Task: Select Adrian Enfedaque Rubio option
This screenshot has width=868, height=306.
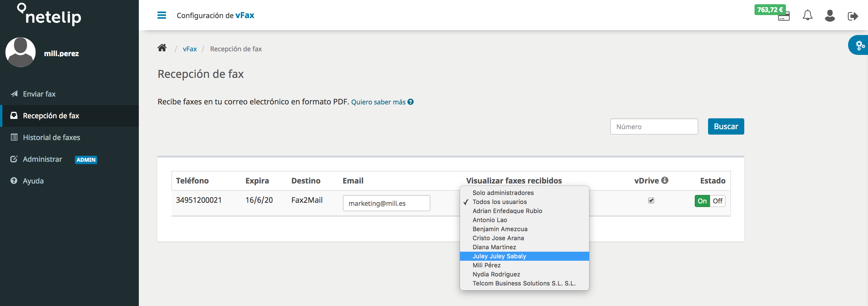Action: tap(524, 211)
